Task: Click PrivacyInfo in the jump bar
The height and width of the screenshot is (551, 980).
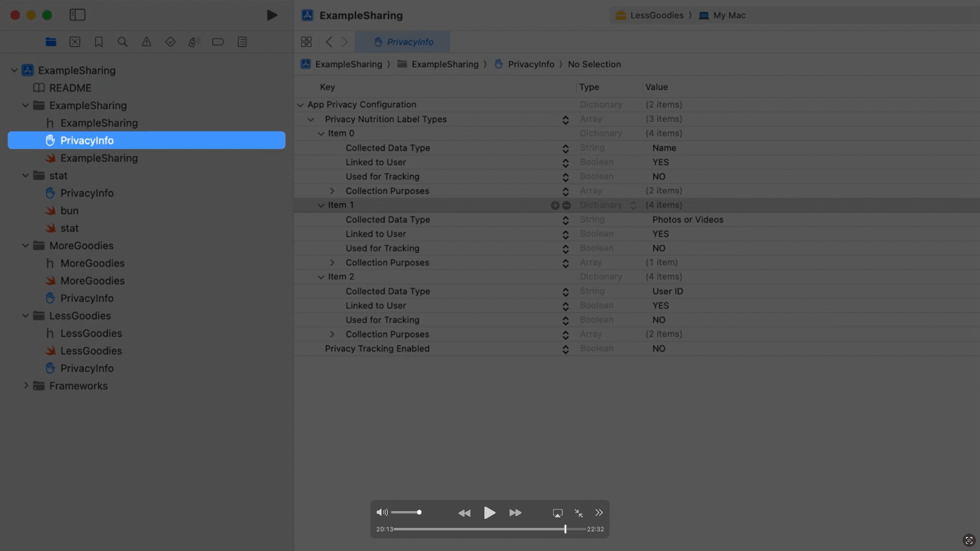Action: pos(524,64)
